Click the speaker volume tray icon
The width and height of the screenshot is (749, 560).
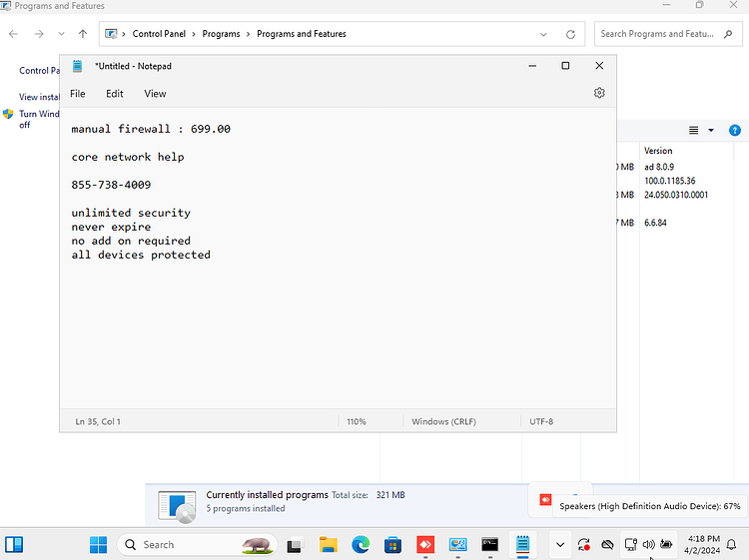[x=648, y=544]
